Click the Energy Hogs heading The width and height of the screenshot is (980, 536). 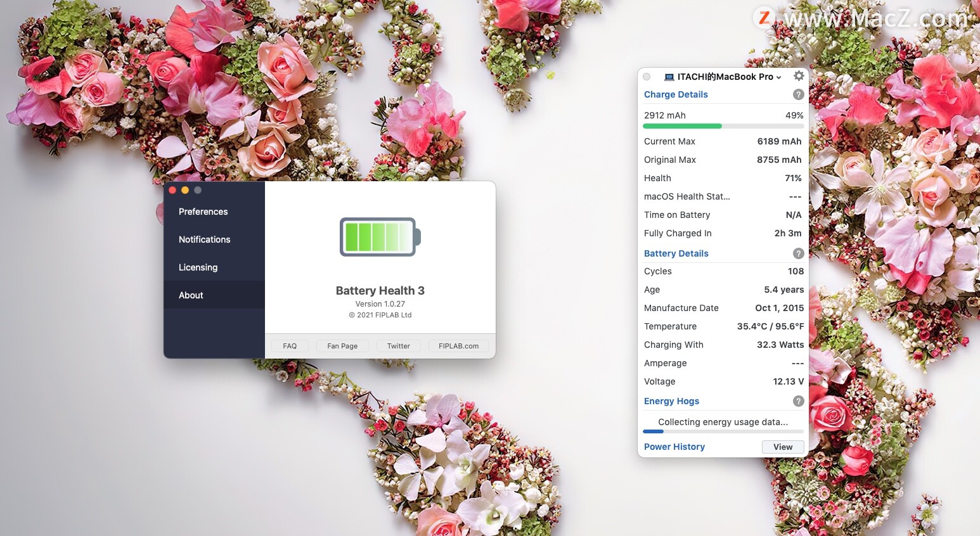[x=671, y=401]
